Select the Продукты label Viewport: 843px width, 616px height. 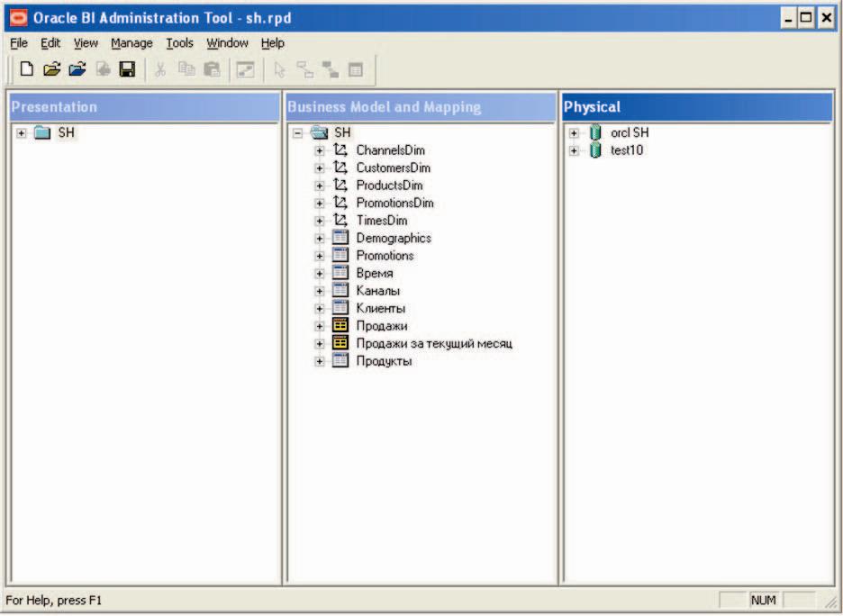click(x=384, y=361)
